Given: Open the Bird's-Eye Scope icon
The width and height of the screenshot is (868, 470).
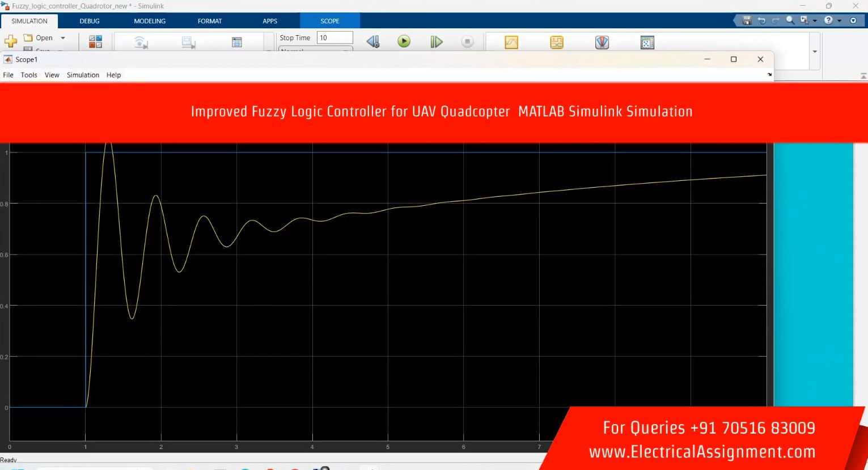Looking at the screenshot, I should 602,43.
